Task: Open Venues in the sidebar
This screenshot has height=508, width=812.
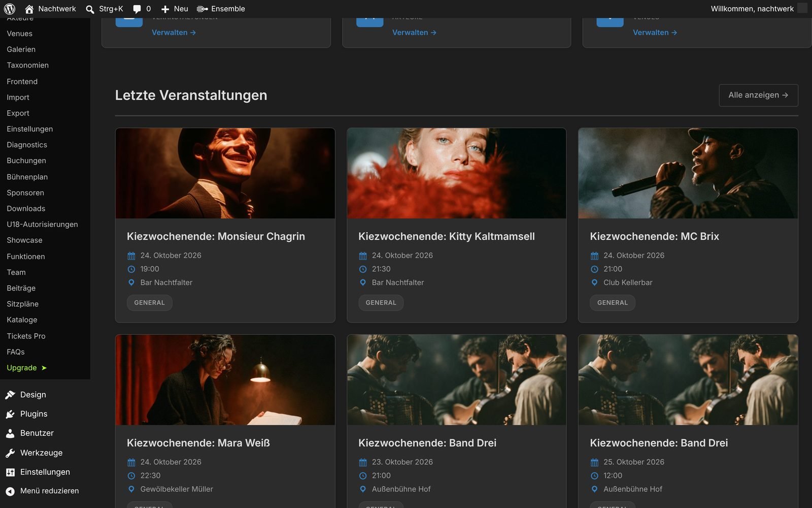Action: click(x=20, y=34)
